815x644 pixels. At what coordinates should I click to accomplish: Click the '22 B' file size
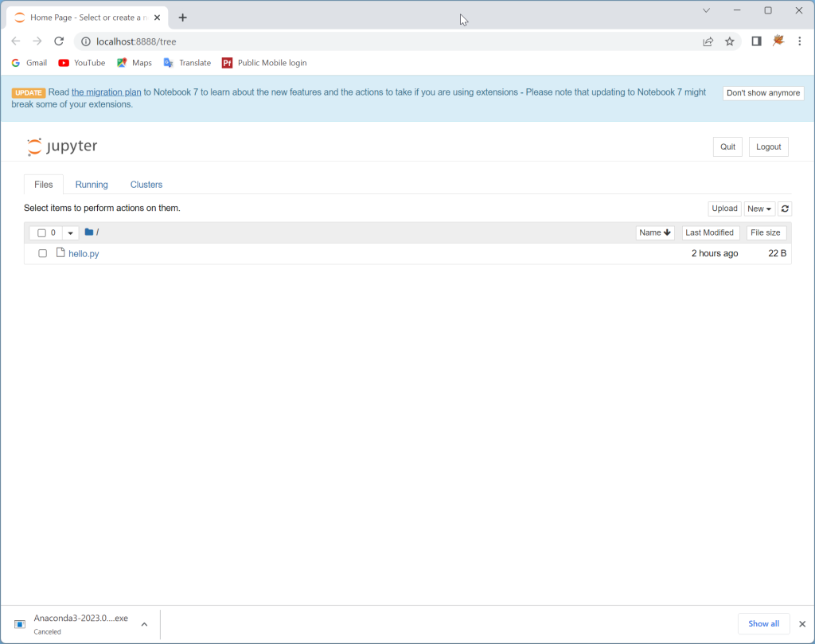click(x=777, y=253)
